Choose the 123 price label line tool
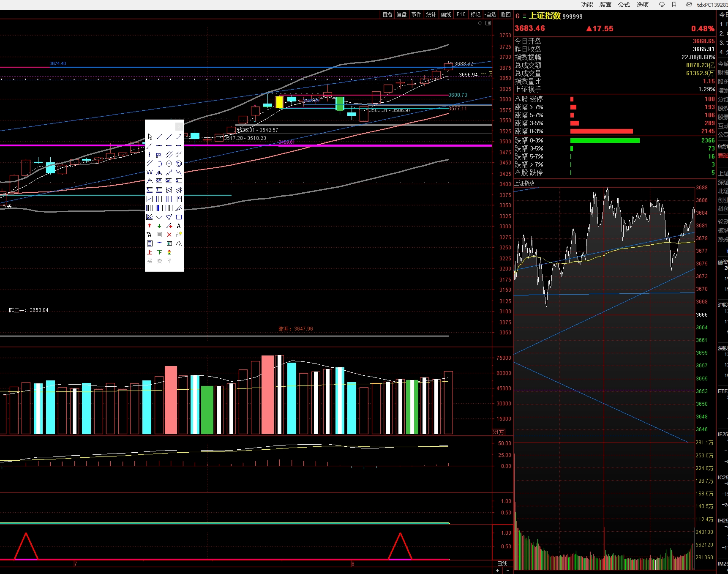The width and height of the screenshot is (728, 574). tap(159, 155)
